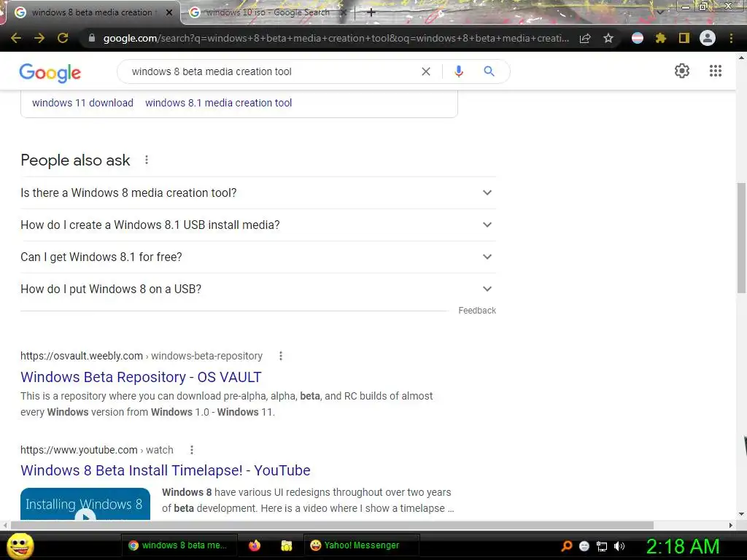The height and width of the screenshot is (560, 747).
Task: Open 'Windows Beta Repository - OS VAULT' result
Action: click(141, 377)
